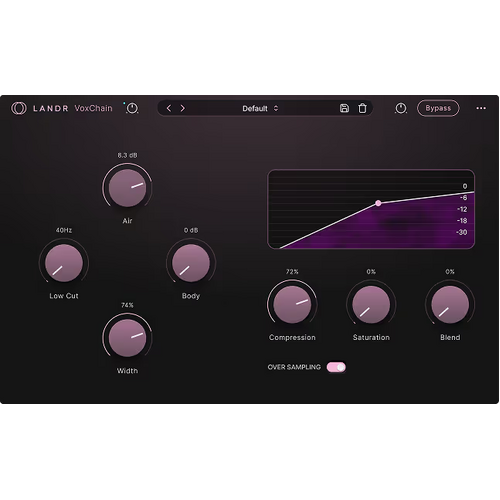500x500 pixels.
Task: Go to the previous preset
Action: [169, 108]
